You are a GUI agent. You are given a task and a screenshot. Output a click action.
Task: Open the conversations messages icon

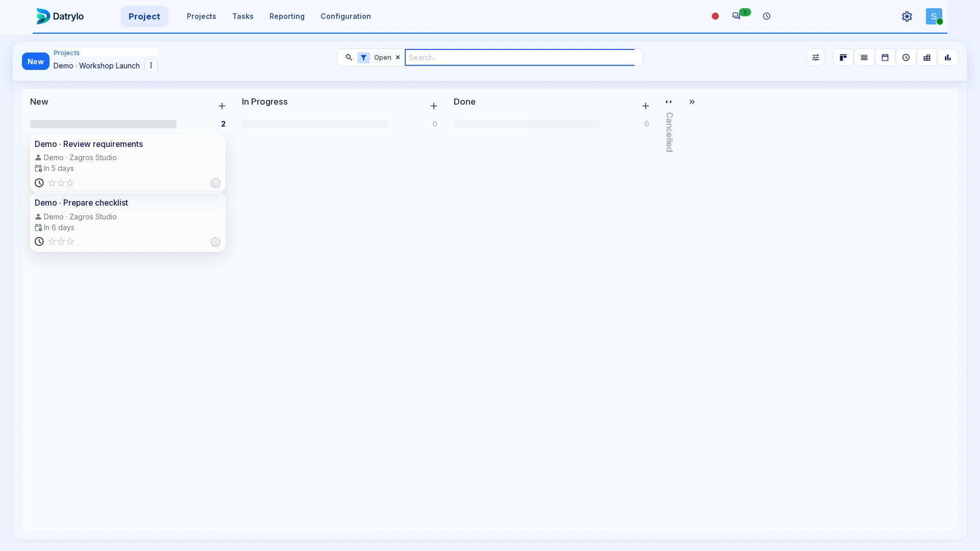(736, 16)
